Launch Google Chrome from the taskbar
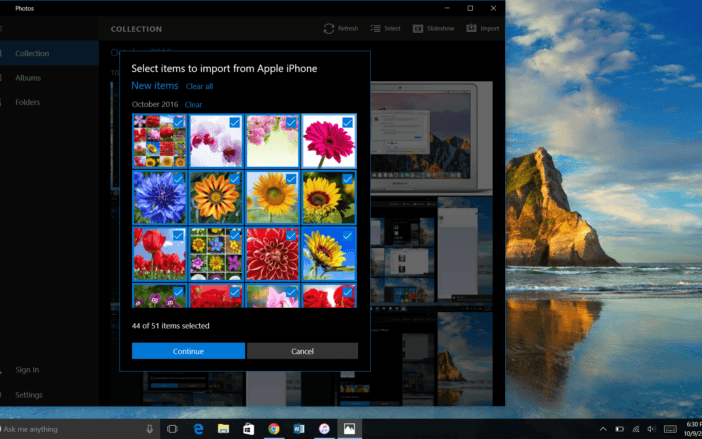 click(x=273, y=428)
